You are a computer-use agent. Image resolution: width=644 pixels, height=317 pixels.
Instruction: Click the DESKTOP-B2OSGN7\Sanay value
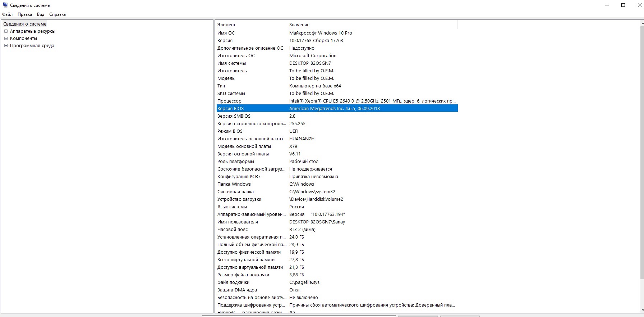click(317, 222)
